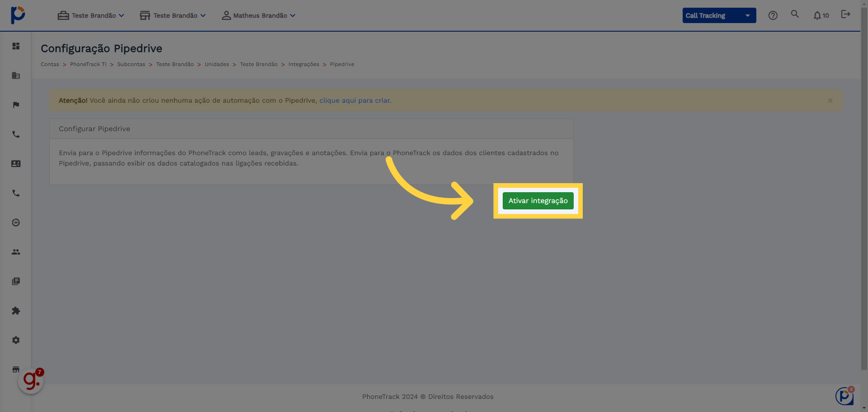Expand the store Teste Brandão dropdown

coord(173,15)
